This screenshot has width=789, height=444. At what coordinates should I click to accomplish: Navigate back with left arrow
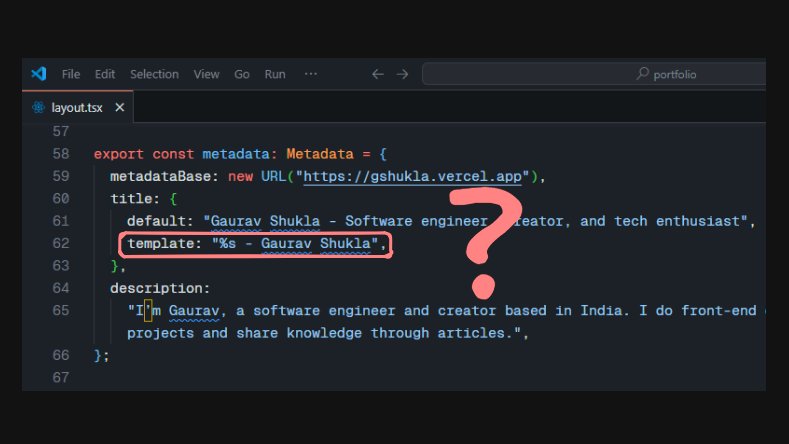click(x=378, y=75)
